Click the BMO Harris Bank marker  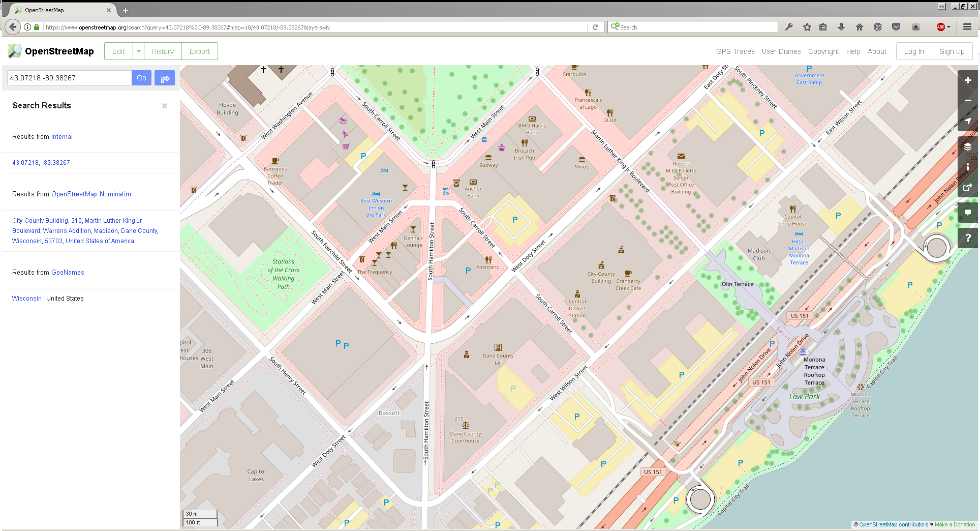[532, 119]
